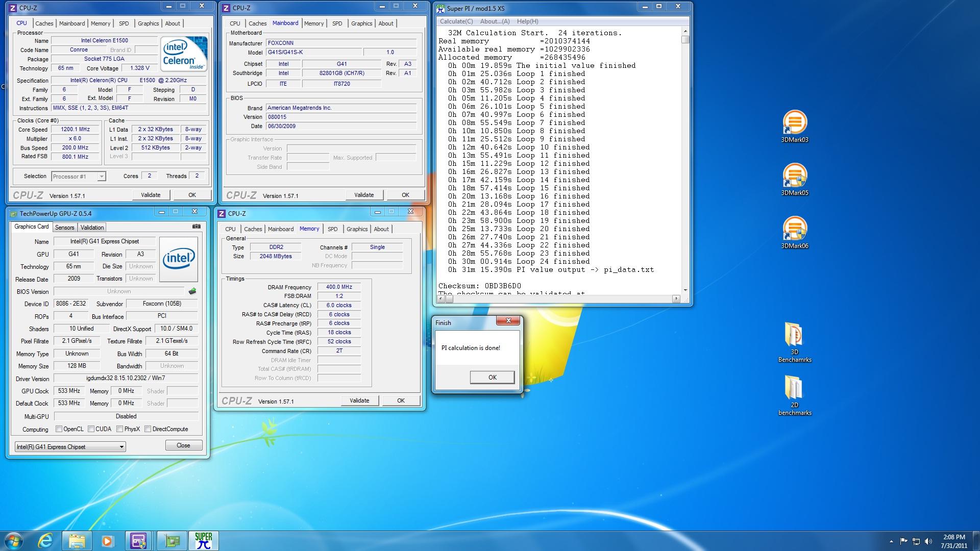Open Windows Media Player taskbar icon
980x551 pixels.
(x=107, y=541)
